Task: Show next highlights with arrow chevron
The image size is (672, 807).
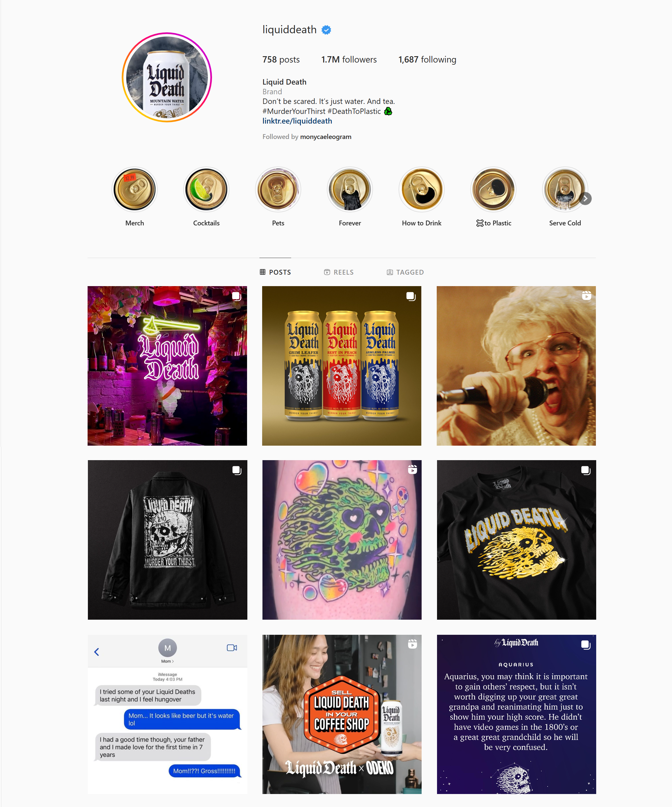Action: tap(585, 199)
